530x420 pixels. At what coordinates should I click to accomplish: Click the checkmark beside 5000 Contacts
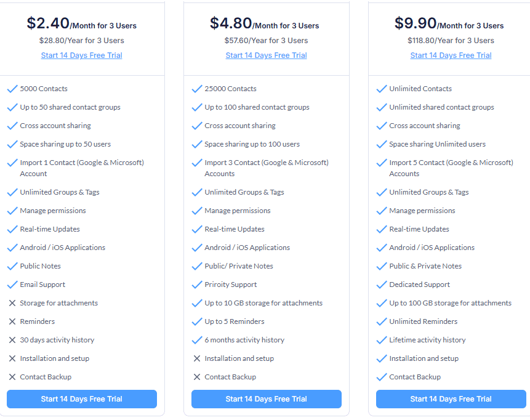coord(12,88)
